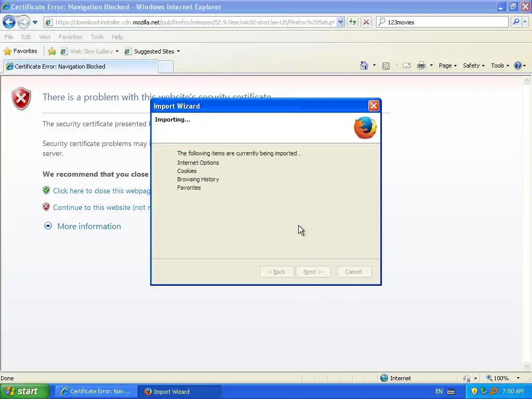Click the page scrollbar up arrow
Viewport: 532px width, 399px height.
527,81
